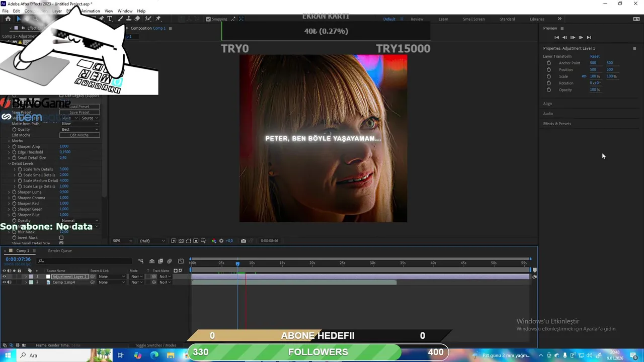
Task: Open the workspace overflow chevron menu
Action: coord(559,19)
